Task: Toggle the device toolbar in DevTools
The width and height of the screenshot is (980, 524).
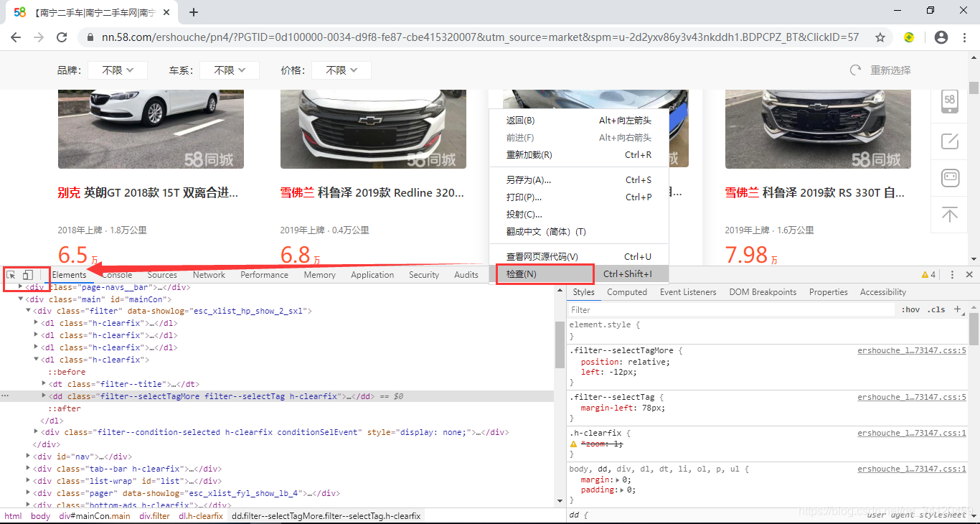Action: 27,275
